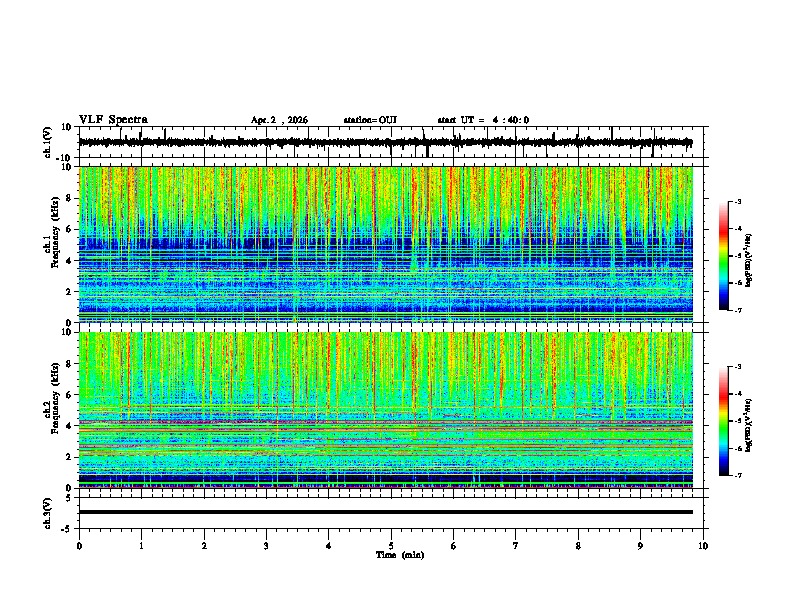Click the "2" kHz tick on ch.2 frequency axis

click(x=70, y=457)
